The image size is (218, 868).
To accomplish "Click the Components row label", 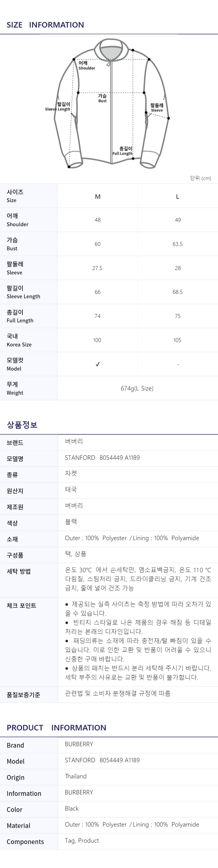I will click(x=25, y=841).
